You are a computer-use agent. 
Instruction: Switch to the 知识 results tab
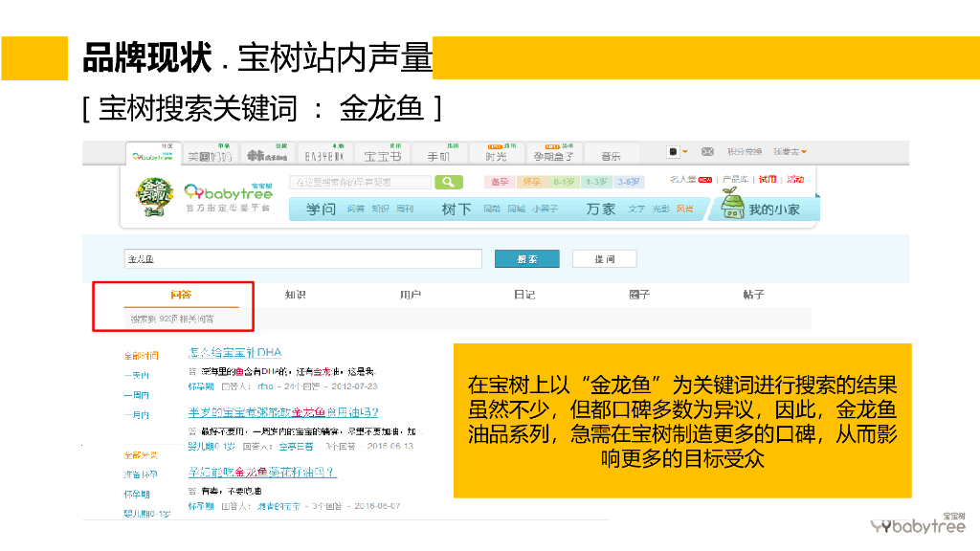tap(295, 295)
